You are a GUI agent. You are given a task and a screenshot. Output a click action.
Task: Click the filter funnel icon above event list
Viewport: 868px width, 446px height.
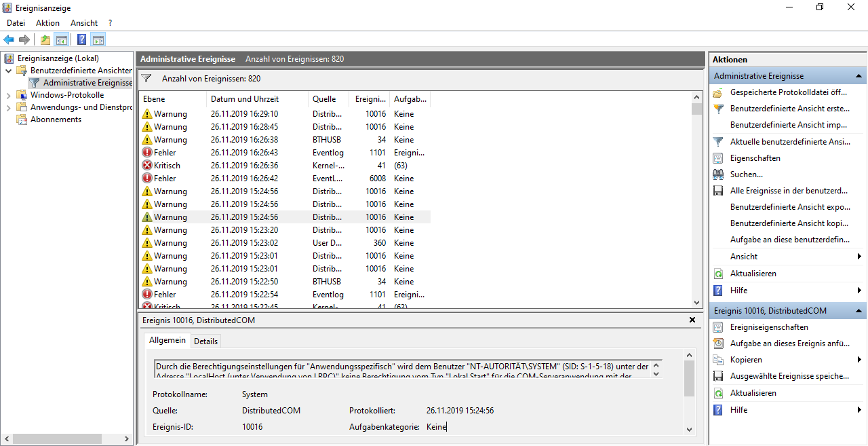146,79
